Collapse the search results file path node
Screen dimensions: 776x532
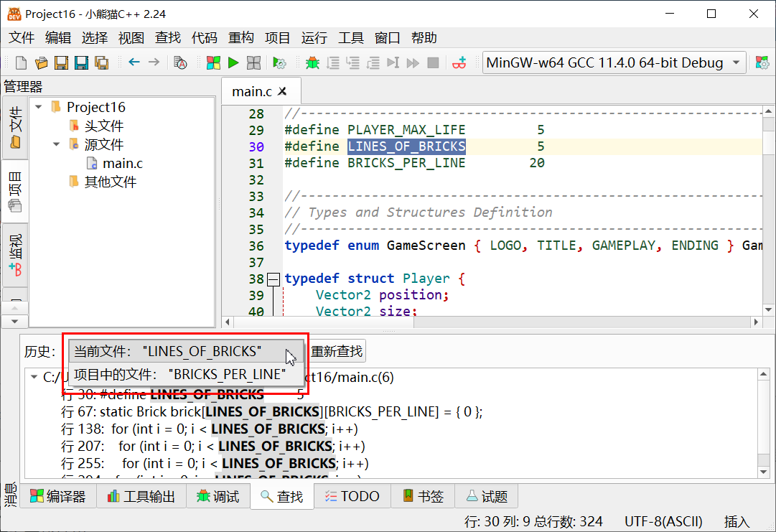(x=34, y=377)
